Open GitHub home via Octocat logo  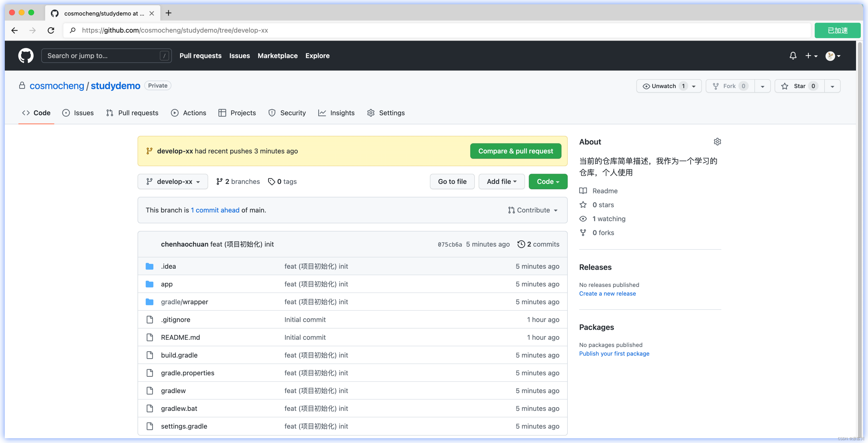click(26, 56)
